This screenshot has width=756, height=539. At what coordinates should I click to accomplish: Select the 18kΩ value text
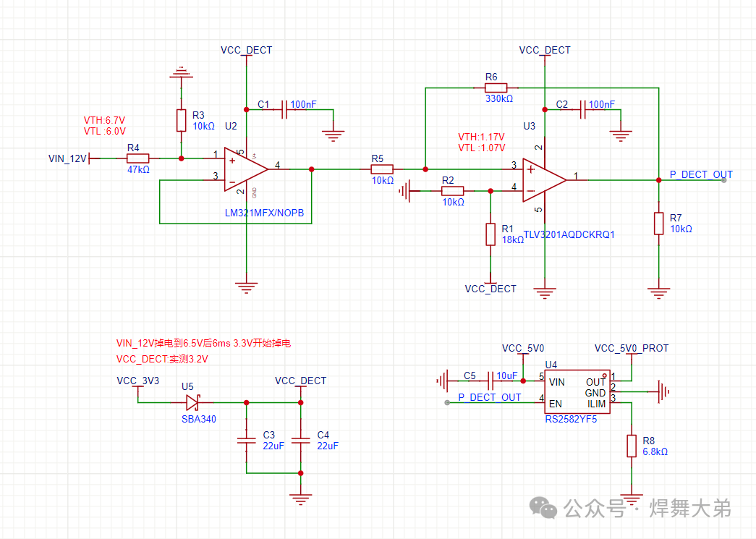pos(512,239)
